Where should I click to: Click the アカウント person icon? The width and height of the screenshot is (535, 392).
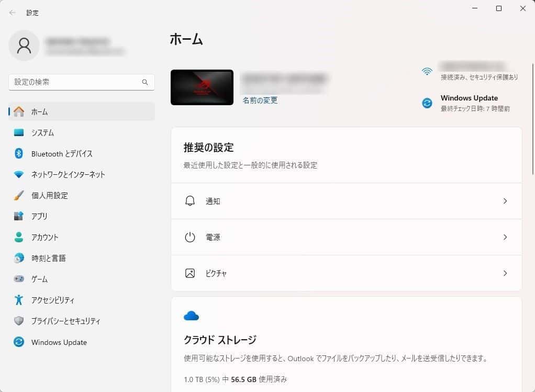(19, 237)
